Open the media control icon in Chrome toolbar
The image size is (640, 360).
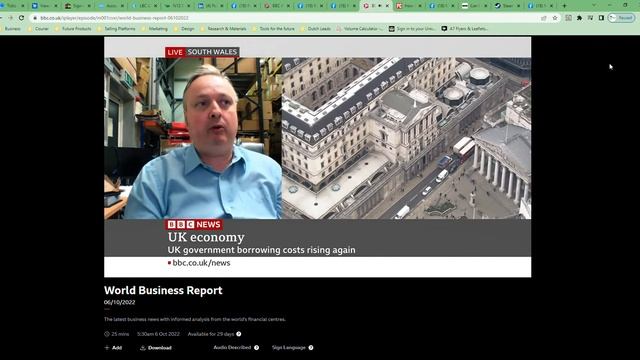[x=590, y=18]
